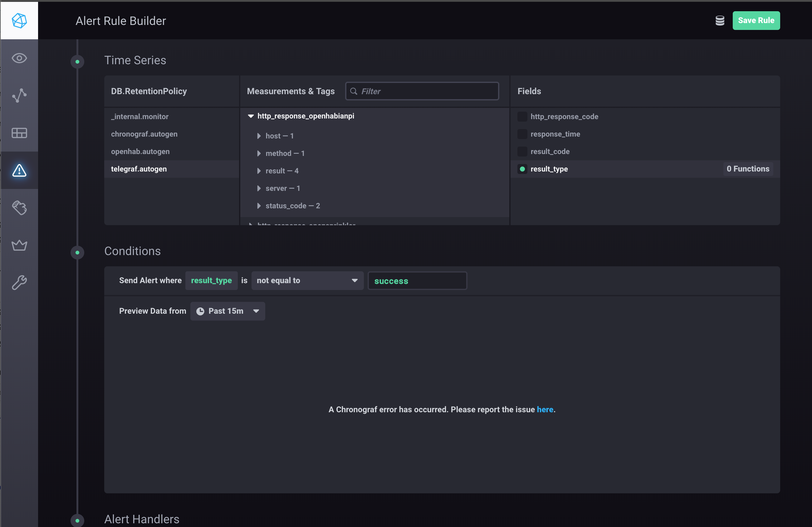
Task: Select the Data Explorer graph icon
Action: [19, 96]
